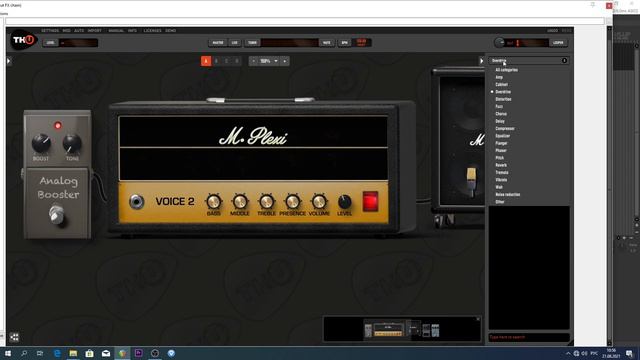Select scene slot 4

coord(237,61)
